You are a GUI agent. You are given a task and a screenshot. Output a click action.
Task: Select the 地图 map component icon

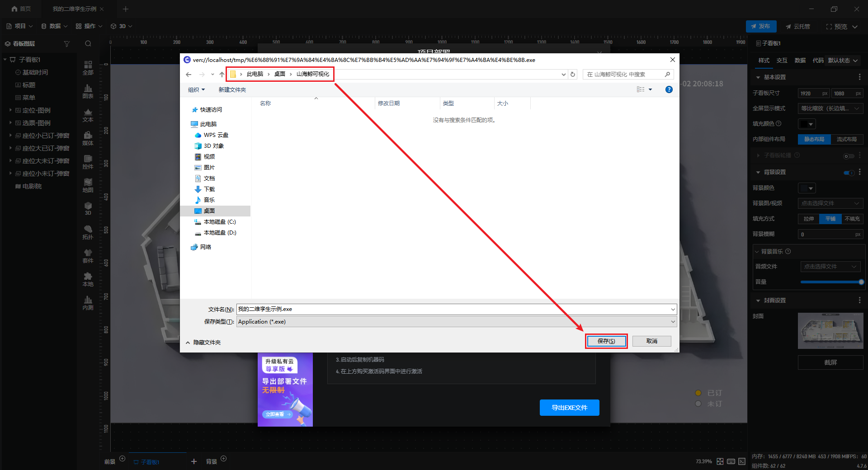point(88,185)
